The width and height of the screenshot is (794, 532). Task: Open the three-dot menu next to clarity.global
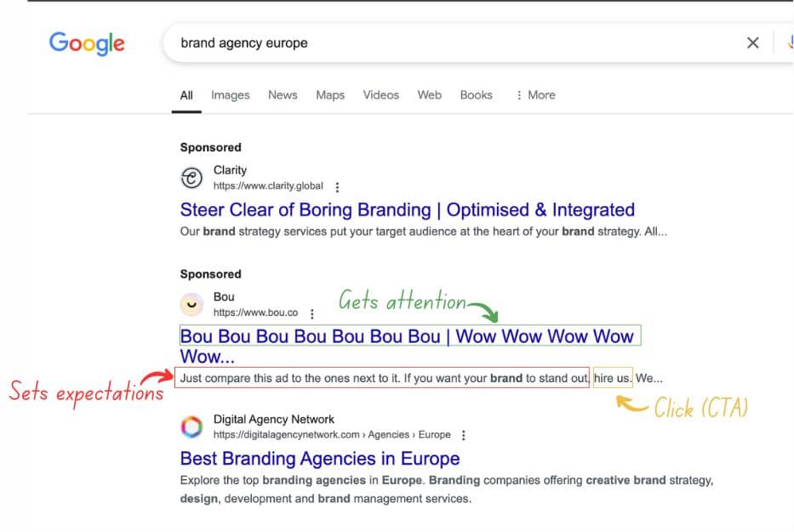[337, 187]
